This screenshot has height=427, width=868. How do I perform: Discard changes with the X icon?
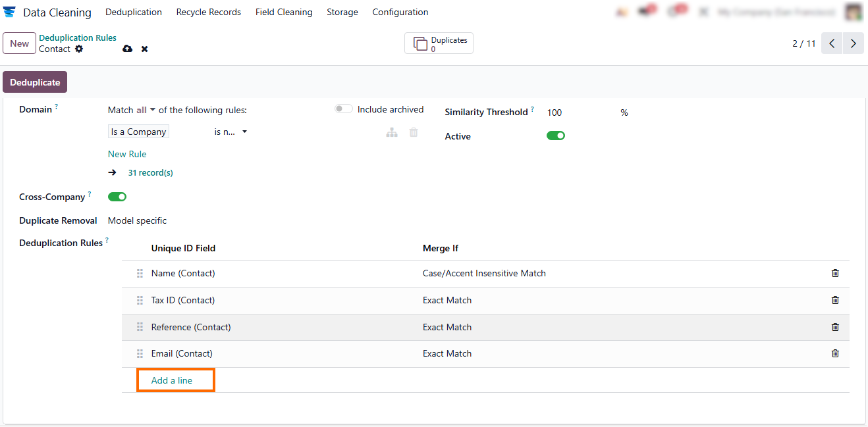coord(144,49)
